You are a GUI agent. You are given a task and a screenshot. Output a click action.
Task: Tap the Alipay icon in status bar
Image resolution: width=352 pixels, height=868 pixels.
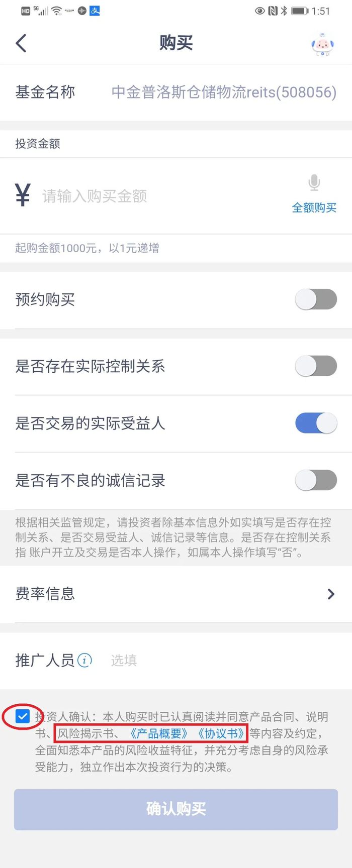tap(95, 11)
